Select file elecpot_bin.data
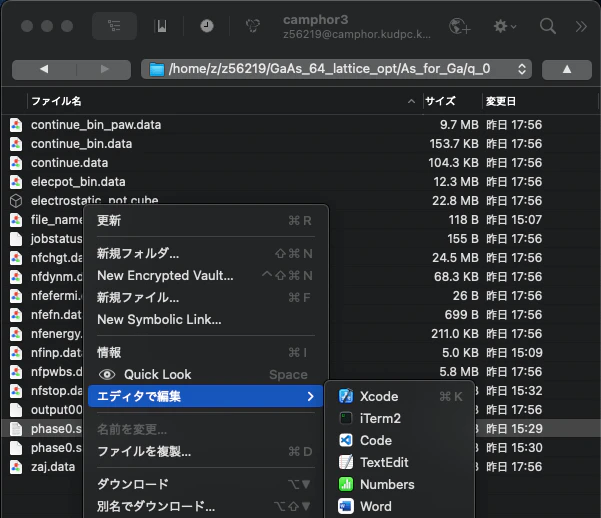The image size is (601, 518). (x=78, y=182)
